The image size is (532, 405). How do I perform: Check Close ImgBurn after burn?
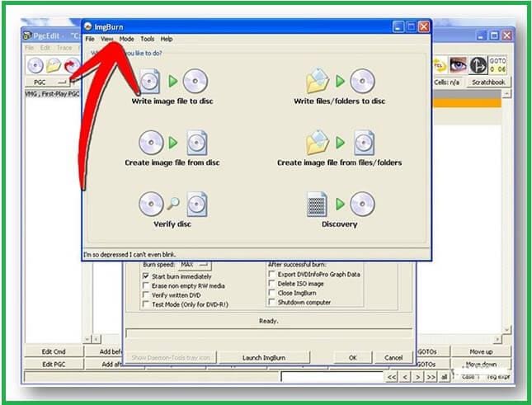[271, 292]
